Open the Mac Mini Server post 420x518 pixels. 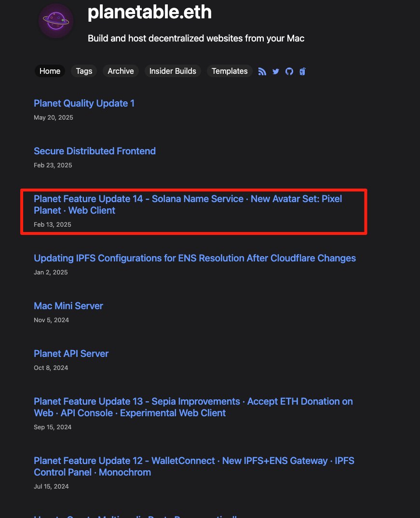(x=68, y=306)
